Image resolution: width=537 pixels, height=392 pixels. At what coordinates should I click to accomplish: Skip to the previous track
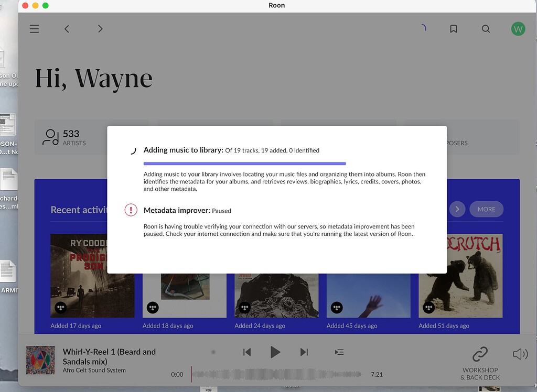point(247,352)
